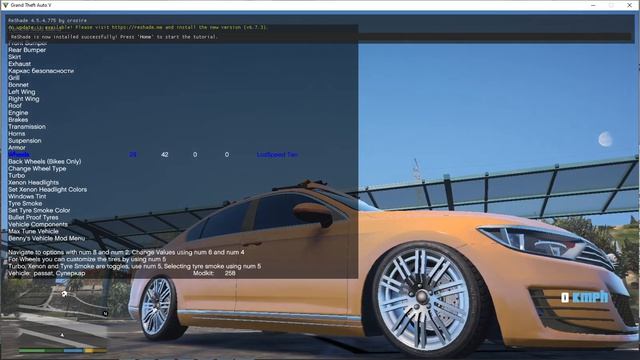The height and width of the screenshot is (360, 640).
Task: Select the Skirt option
Action: (14, 57)
